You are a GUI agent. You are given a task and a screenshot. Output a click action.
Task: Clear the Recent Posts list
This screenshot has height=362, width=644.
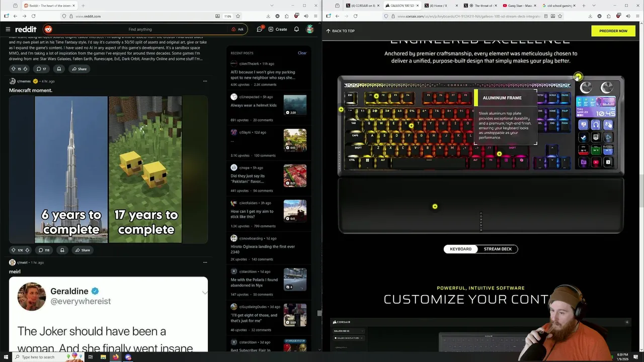(302, 53)
